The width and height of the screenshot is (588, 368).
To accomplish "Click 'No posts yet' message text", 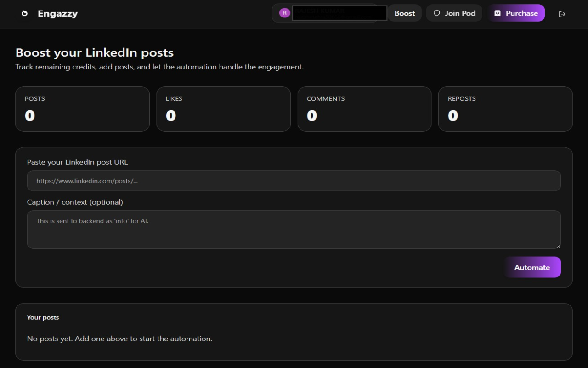I will click(x=119, y=339).
